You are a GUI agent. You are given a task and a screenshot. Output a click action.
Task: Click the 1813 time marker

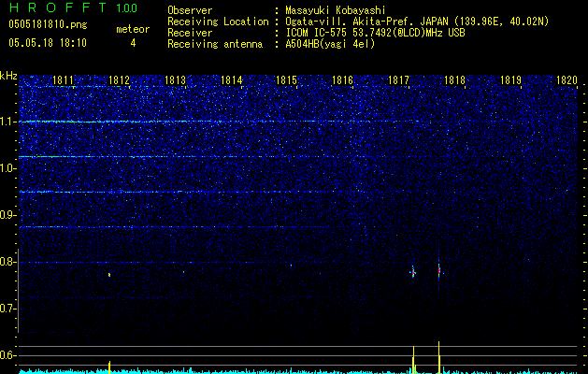pos(175,80)
